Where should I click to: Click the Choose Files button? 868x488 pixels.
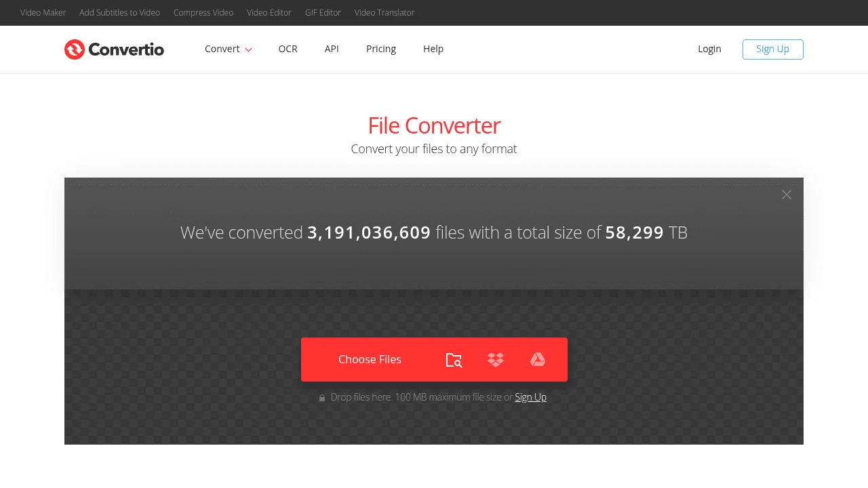click(370, 360)
